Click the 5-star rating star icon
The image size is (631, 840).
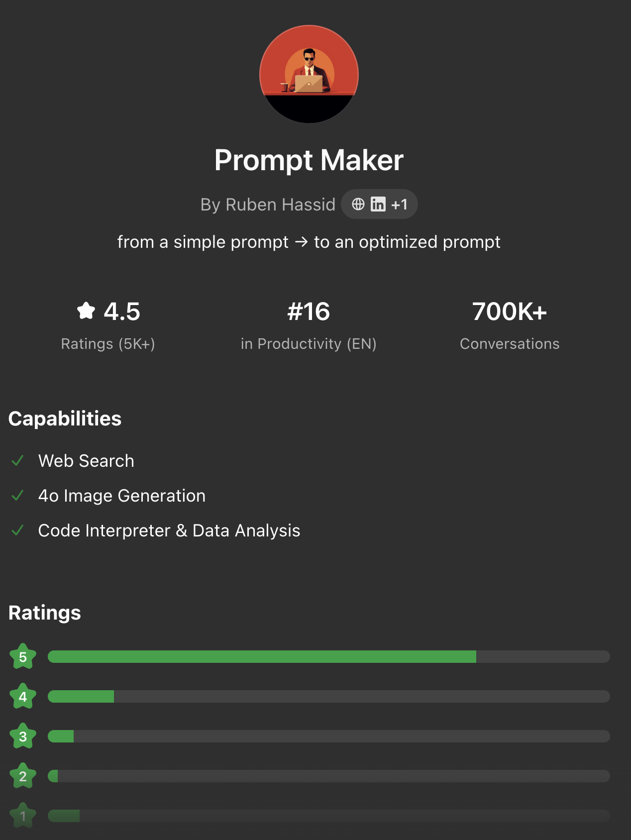[x=23, y=657]
